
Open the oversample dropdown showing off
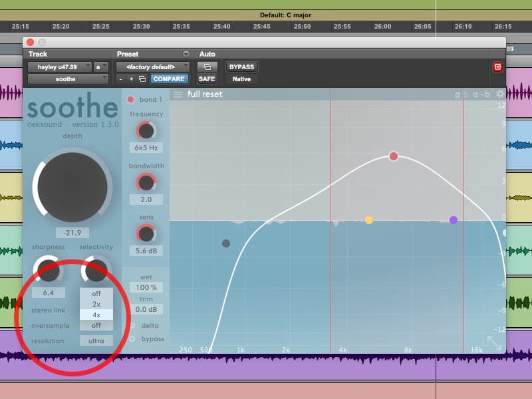[96, 326]
